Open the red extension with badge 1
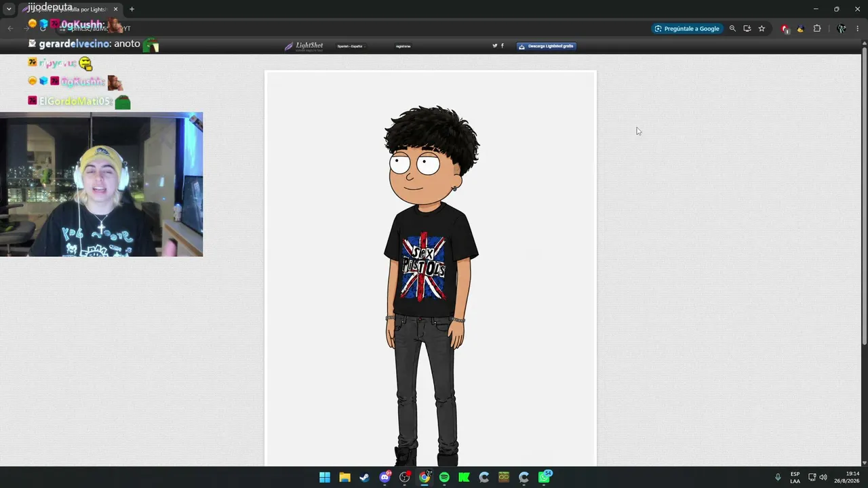Screen dimensions: 868x488 click(785, 28)
